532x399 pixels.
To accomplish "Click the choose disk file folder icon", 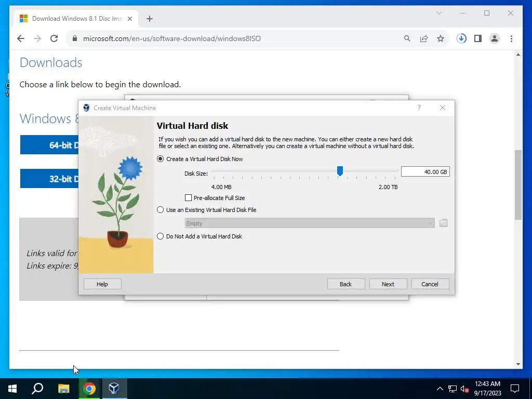I will click(x=444, y=223).
